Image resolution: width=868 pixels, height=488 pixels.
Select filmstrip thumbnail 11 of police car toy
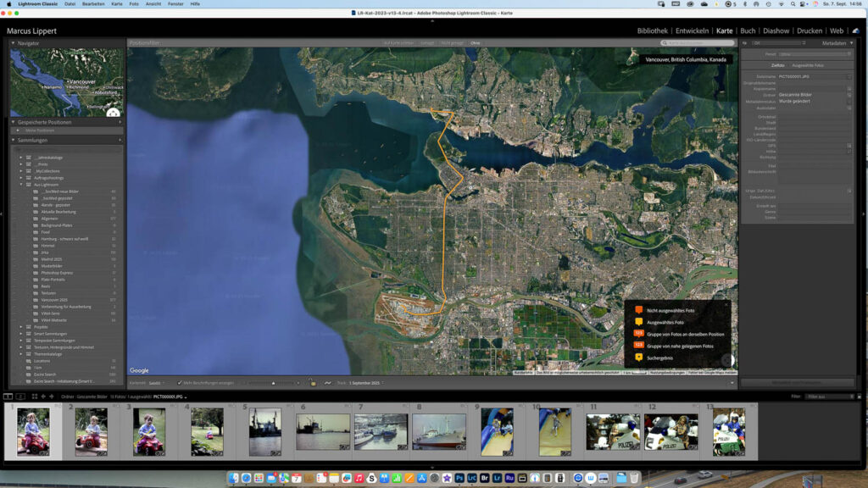coord(613,431)
